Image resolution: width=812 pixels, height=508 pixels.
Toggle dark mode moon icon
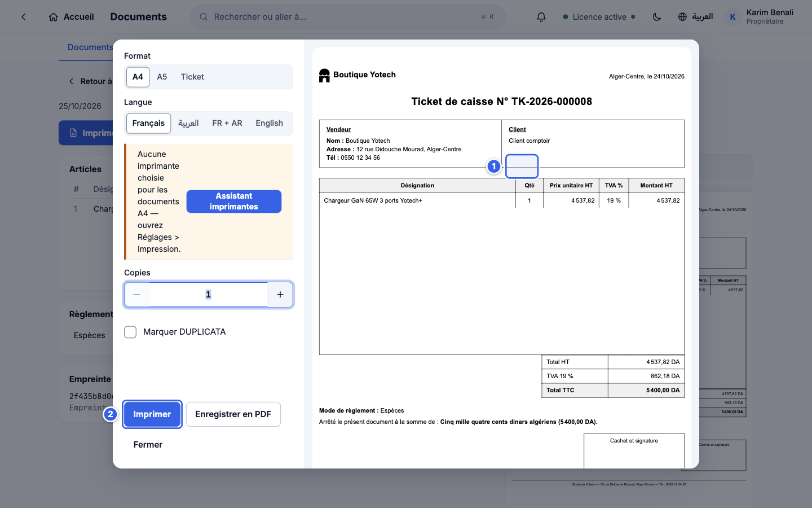[x=657, y=17]
